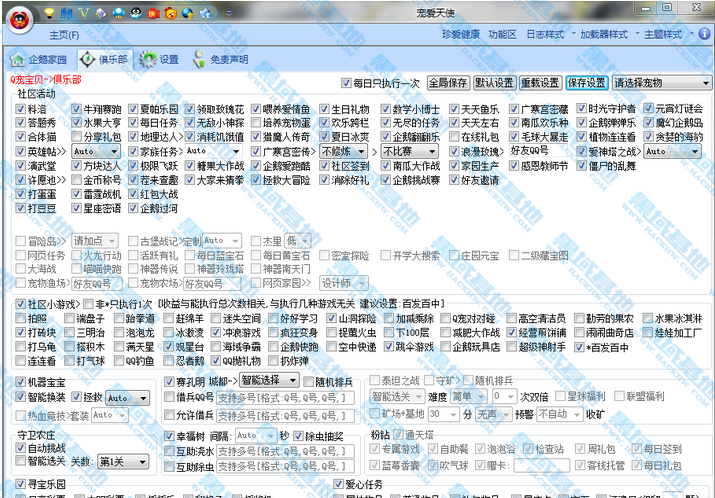Open the Auto dropdown beside 英雄帖

[x=96, y=151]
